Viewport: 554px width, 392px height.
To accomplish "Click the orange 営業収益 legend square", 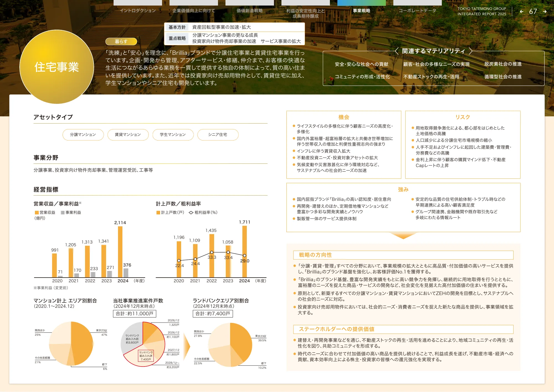I will click(x=37, y=212).
